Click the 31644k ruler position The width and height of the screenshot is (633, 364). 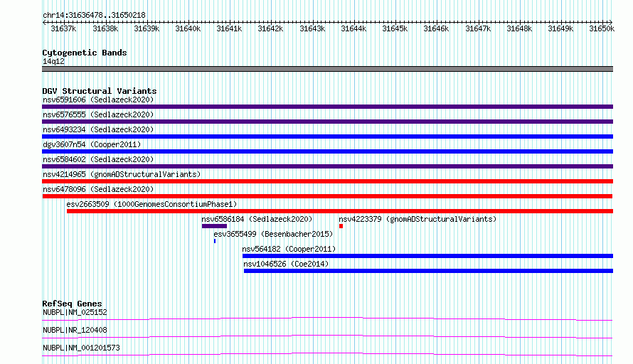(353, 28)
